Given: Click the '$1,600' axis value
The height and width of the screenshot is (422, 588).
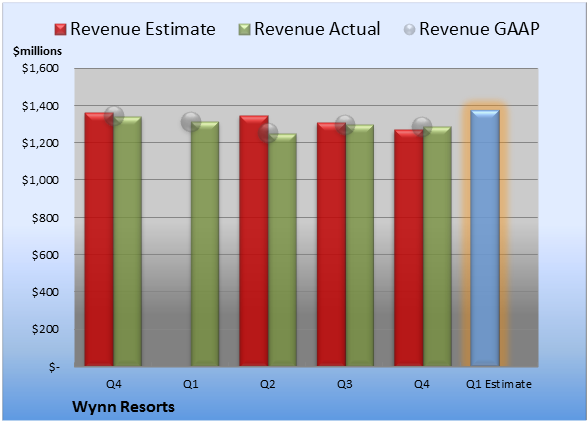Looking at the screenshot, I should coord(40,68).
